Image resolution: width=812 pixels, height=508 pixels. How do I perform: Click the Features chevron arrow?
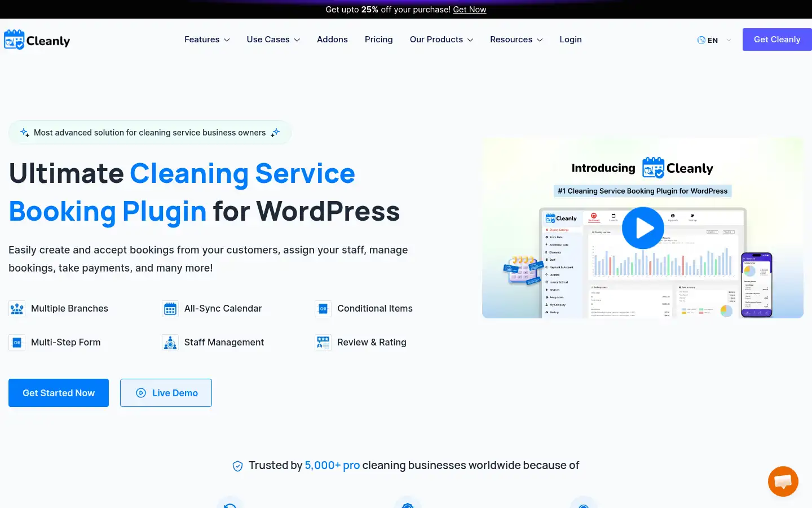[227, 40]
